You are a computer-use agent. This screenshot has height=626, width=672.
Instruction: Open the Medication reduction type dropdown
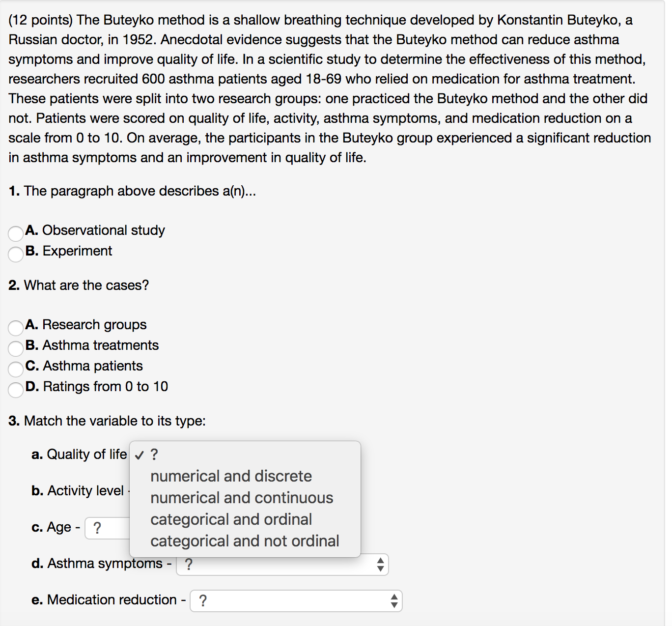296,601
